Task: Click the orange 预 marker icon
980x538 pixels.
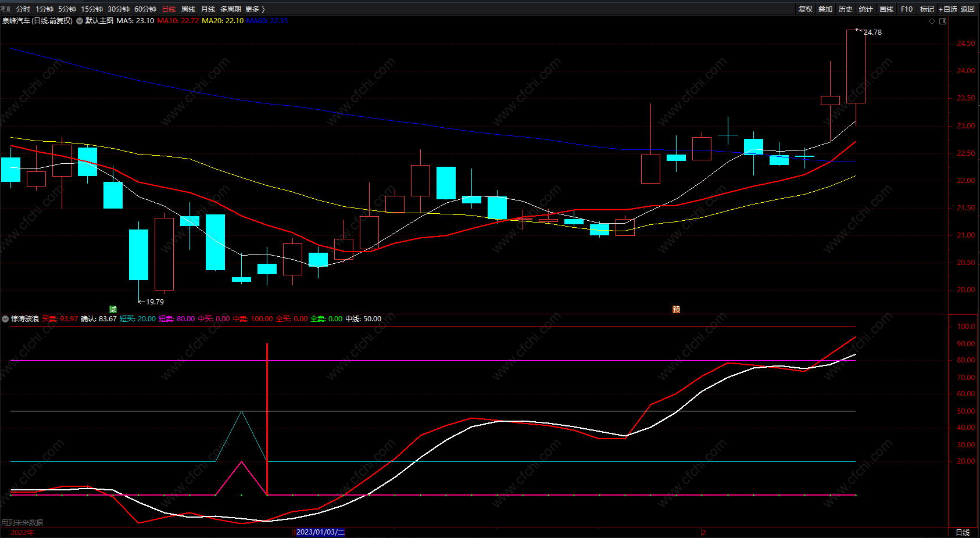Action: (x=676, y=309)
